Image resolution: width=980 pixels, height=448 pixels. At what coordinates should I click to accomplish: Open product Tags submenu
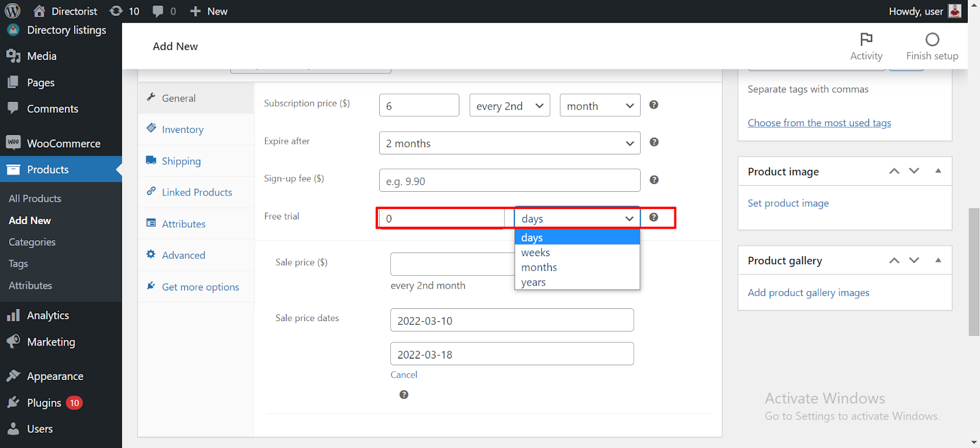[x=18, y=264]
